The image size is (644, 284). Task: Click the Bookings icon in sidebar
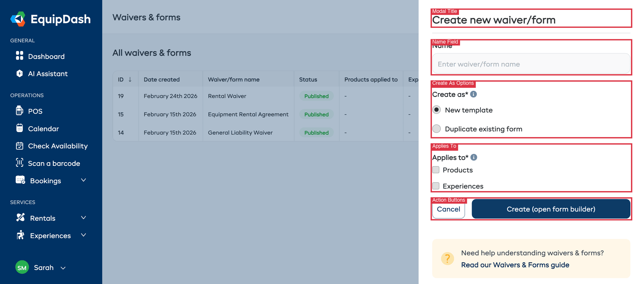(x=20, y=180)
